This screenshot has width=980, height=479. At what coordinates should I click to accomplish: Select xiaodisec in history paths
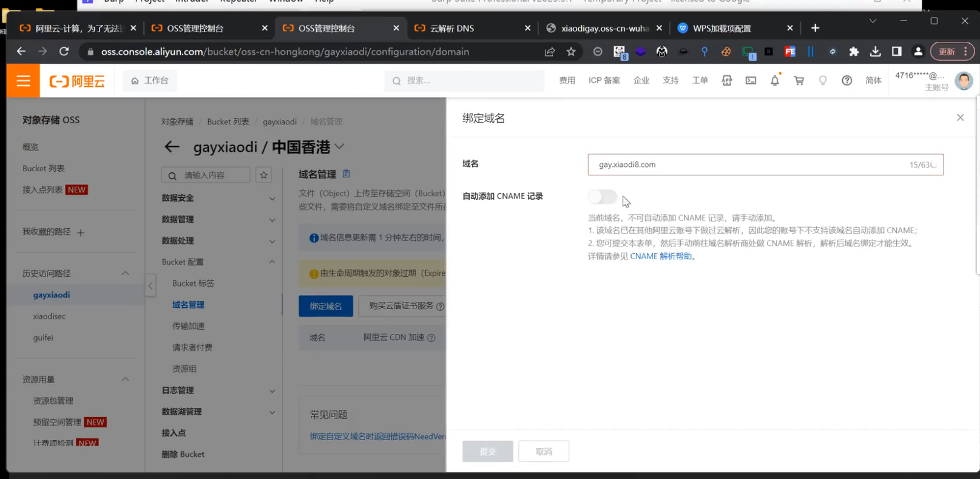click(x=49, y=316)
